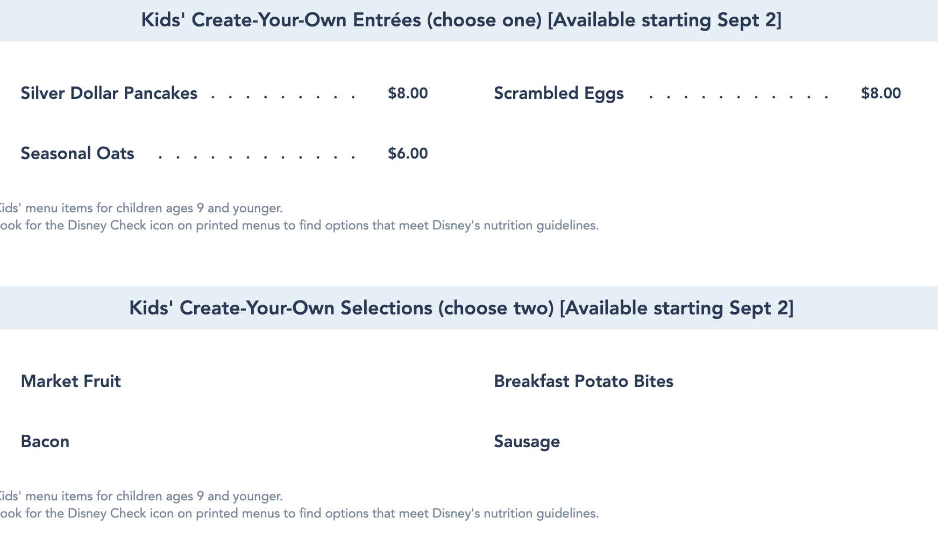The width and height of the screenshot is (938, 560).
Task: Click the dotted leader line after Seasonal Oats
Action: (257, 157)
